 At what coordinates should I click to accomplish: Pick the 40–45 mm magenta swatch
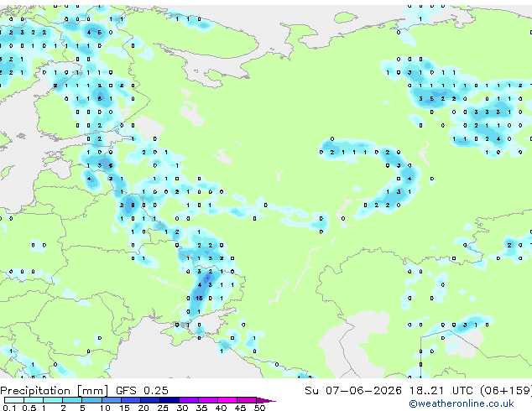coord(227,400)
